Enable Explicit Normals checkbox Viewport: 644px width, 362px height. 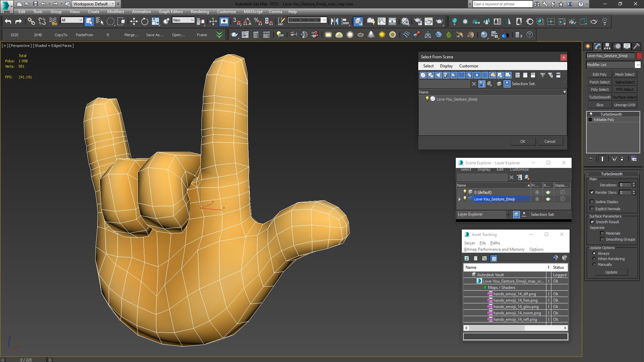[592, 209]
